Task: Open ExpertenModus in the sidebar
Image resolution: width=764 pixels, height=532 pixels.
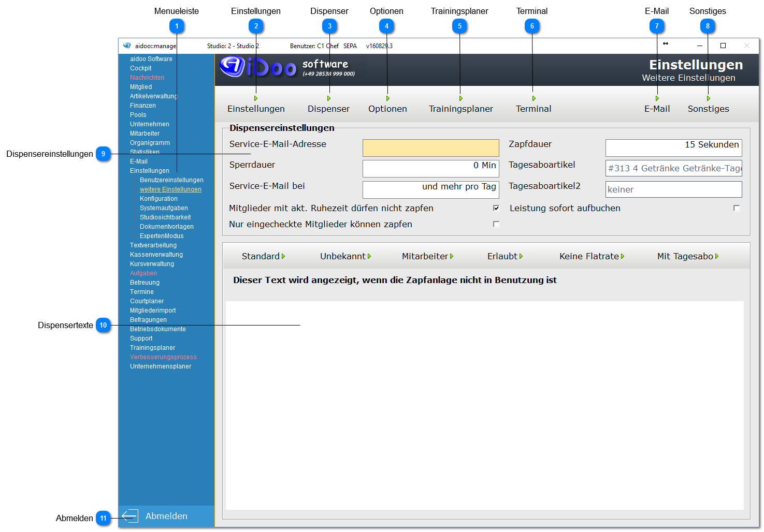Action: [x=162, y=236]
